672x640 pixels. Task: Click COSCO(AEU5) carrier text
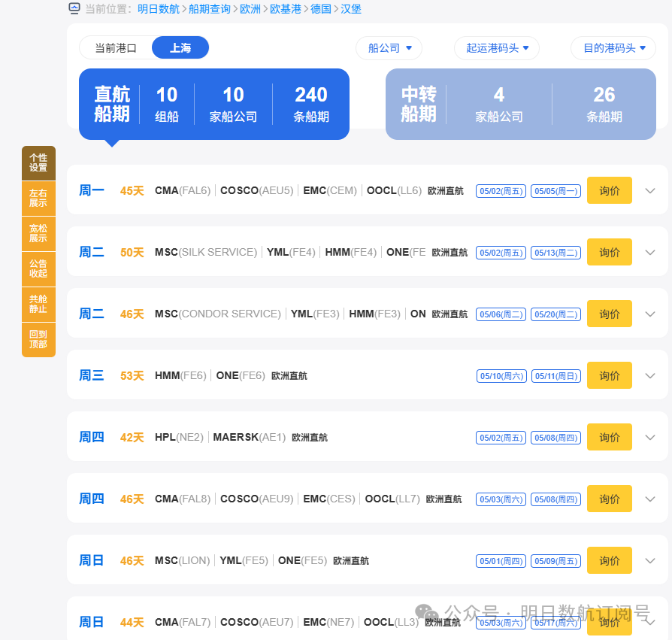tap(257, 191)
